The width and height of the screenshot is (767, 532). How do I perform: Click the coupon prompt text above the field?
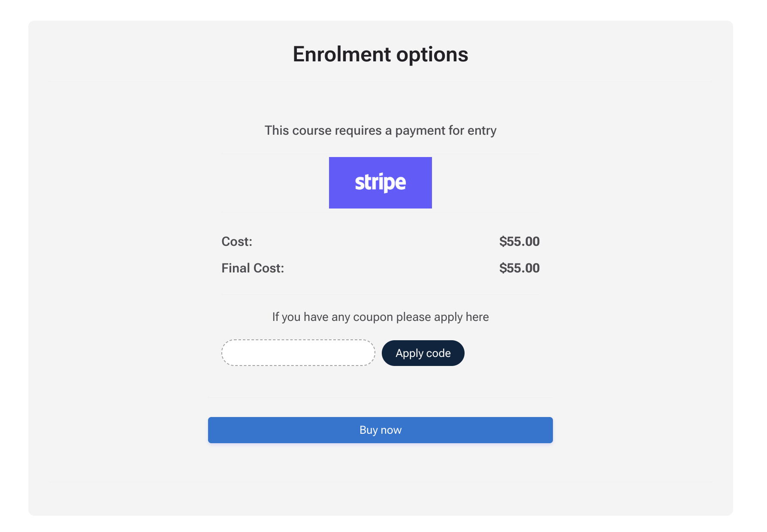tap(380, 317)
